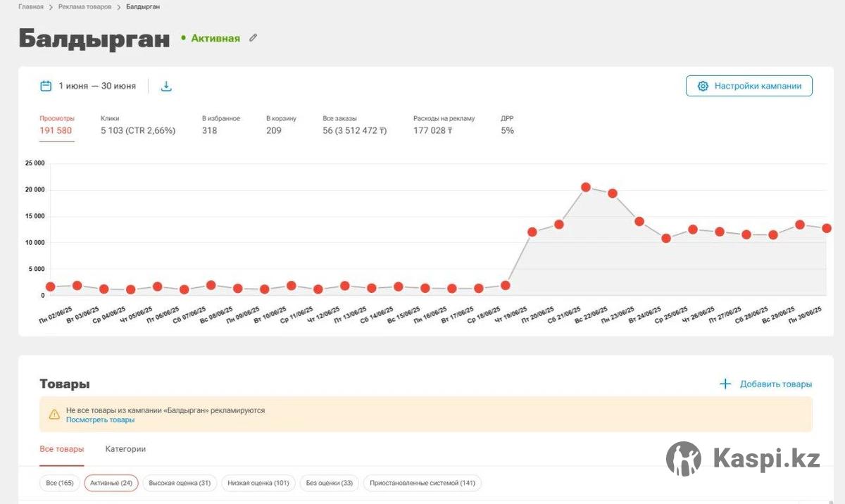Click the peak data point on Сб 21/06/25
This screenshot has height=504, width=845.
point(585,187)
